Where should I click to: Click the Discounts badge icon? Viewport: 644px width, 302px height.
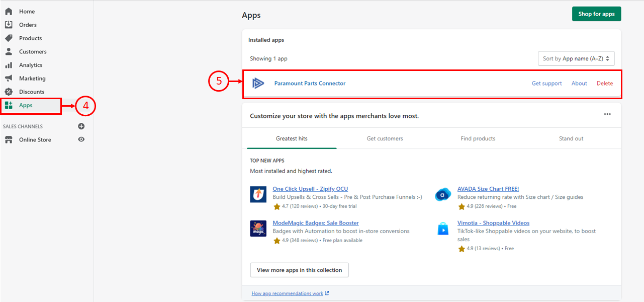[x=9, y=92]
